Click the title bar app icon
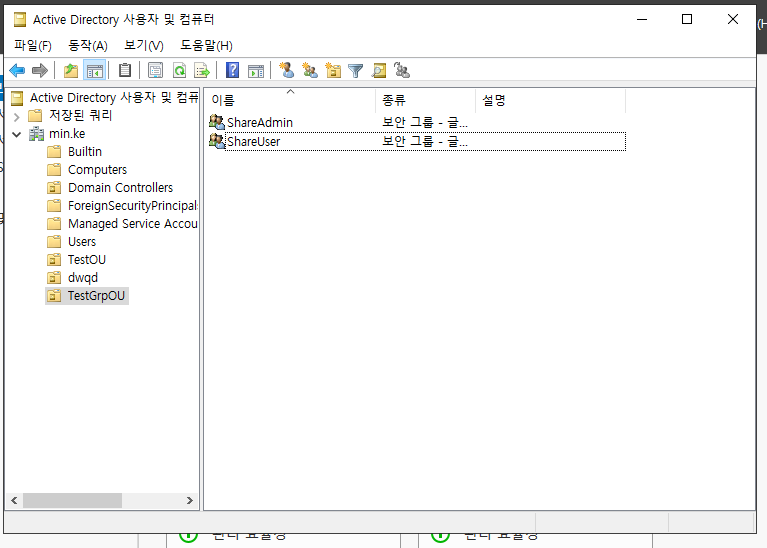This screenshot has height=548, width=767. [20, 20]
